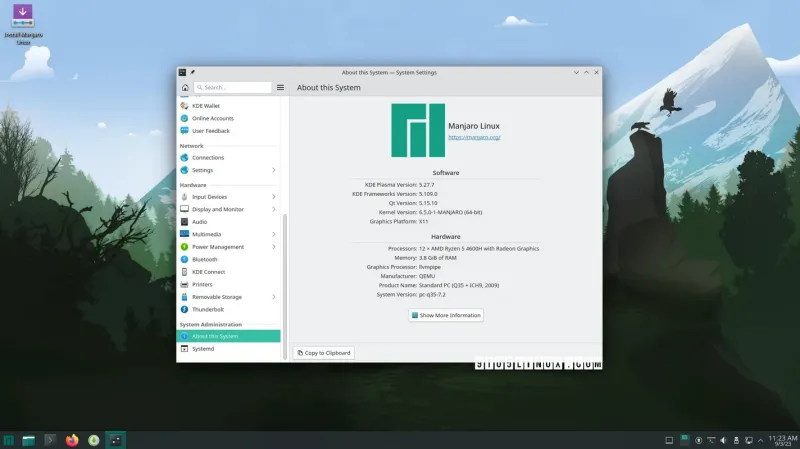Click the Show More Information button
This screenshot has height=449, width=800.
[x=446, y=315]
